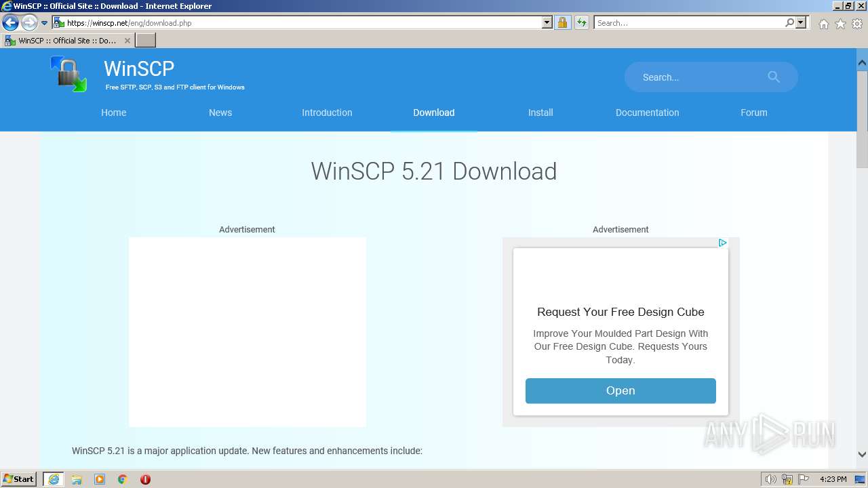Image resolution: width=868 pixels, height=488 pixels.
Task: Click the browser Forward arrow button
Action: pyautogui.click(x=29, y=23)
